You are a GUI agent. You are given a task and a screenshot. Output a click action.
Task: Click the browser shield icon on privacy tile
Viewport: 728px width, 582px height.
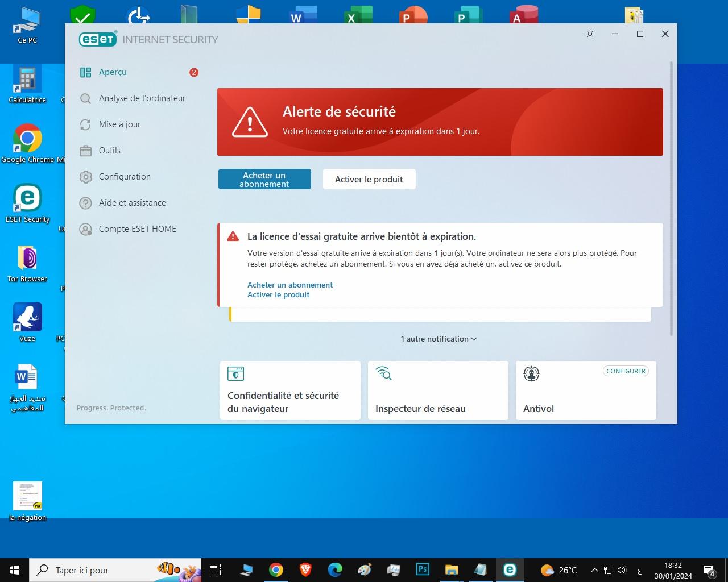click(x=235, y=373)
